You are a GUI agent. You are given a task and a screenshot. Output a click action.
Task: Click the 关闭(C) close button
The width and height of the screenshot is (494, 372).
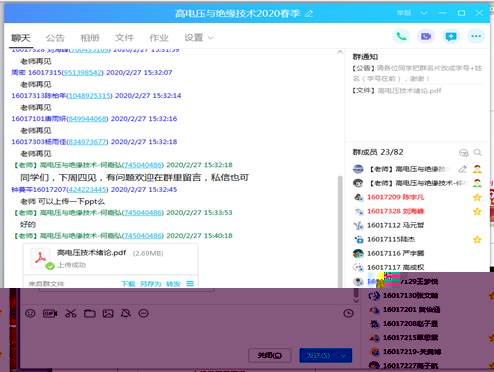pyautogui.click(x=270, y=356)
